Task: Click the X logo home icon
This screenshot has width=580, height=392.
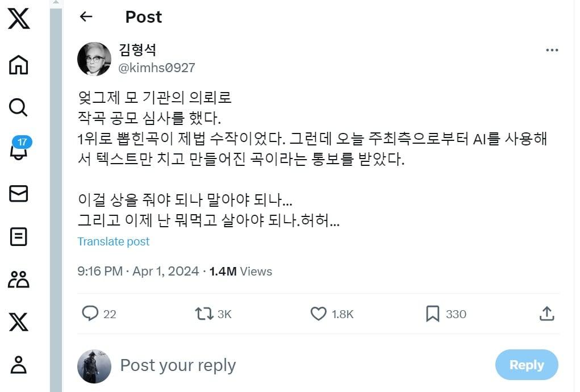Action: pyautogui.click(x=19, y=20)
